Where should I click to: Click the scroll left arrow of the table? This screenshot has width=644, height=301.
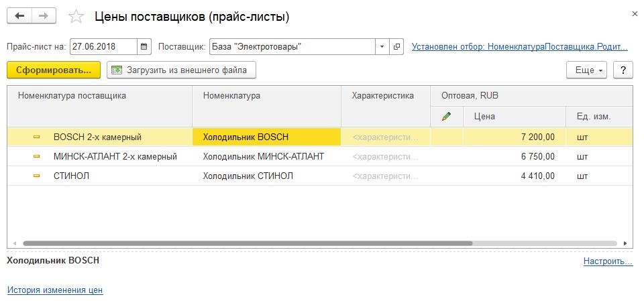14,243
